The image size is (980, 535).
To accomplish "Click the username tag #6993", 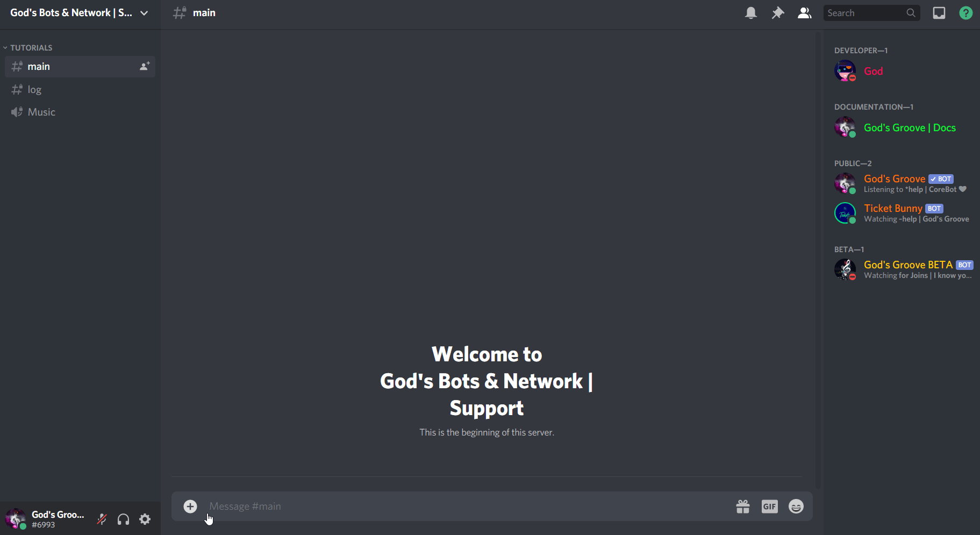I will coord(43,525).
